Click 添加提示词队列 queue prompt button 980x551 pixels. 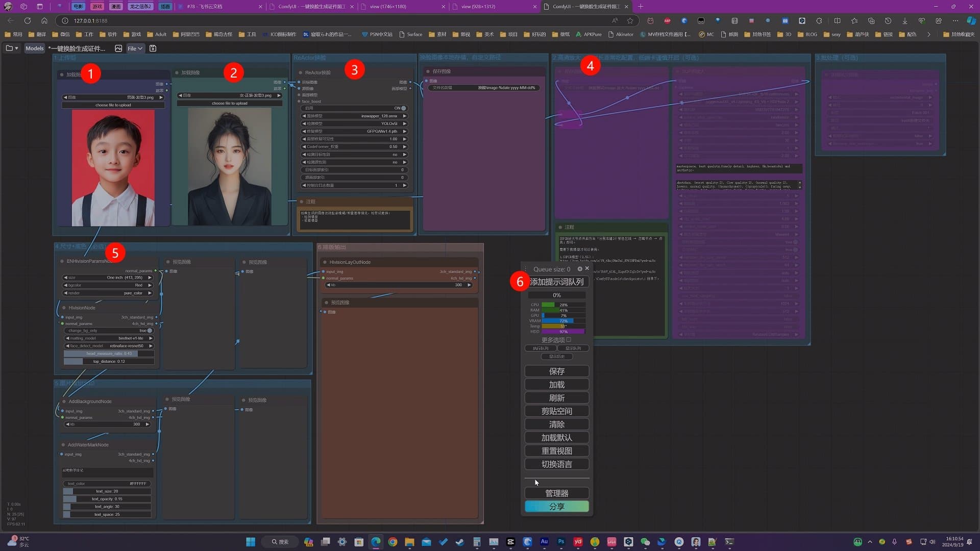click(x=556, y=282)
